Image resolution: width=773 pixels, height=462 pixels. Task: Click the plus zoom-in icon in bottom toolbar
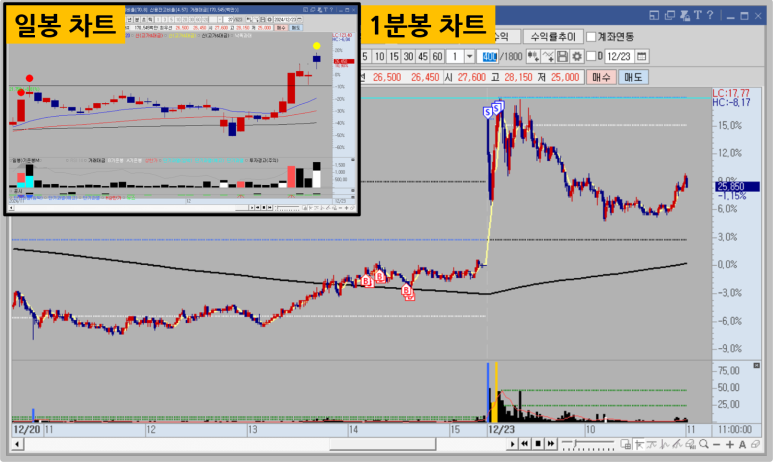coord(730,445)
